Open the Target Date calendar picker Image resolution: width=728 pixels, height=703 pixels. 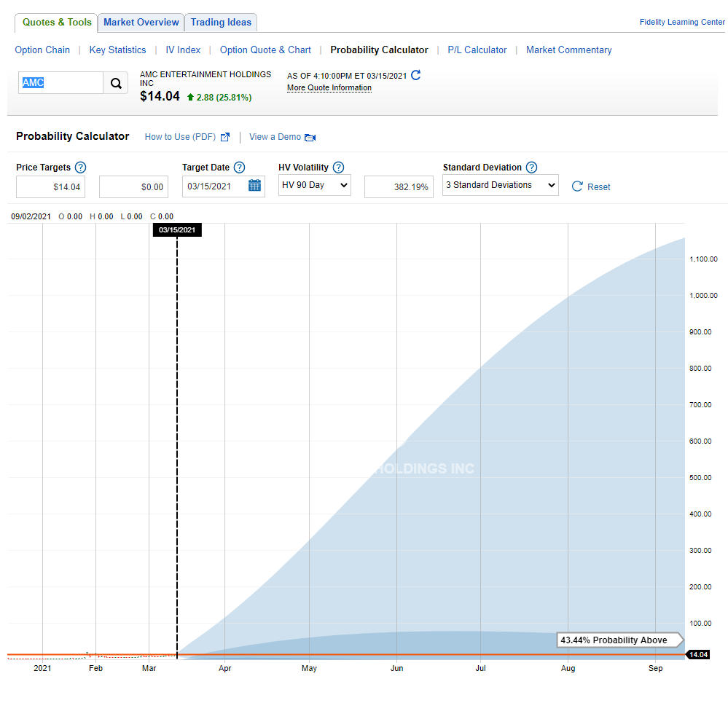[x=254, y=186]
